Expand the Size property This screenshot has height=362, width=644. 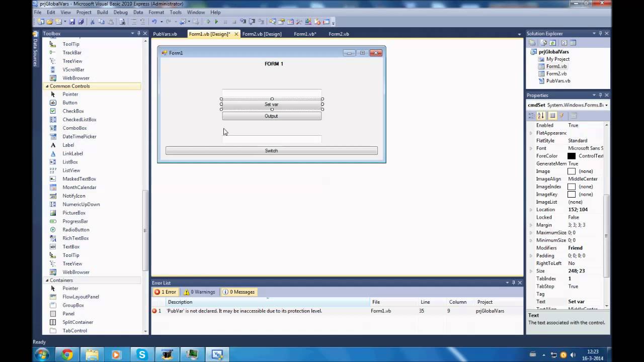(531, 271)
